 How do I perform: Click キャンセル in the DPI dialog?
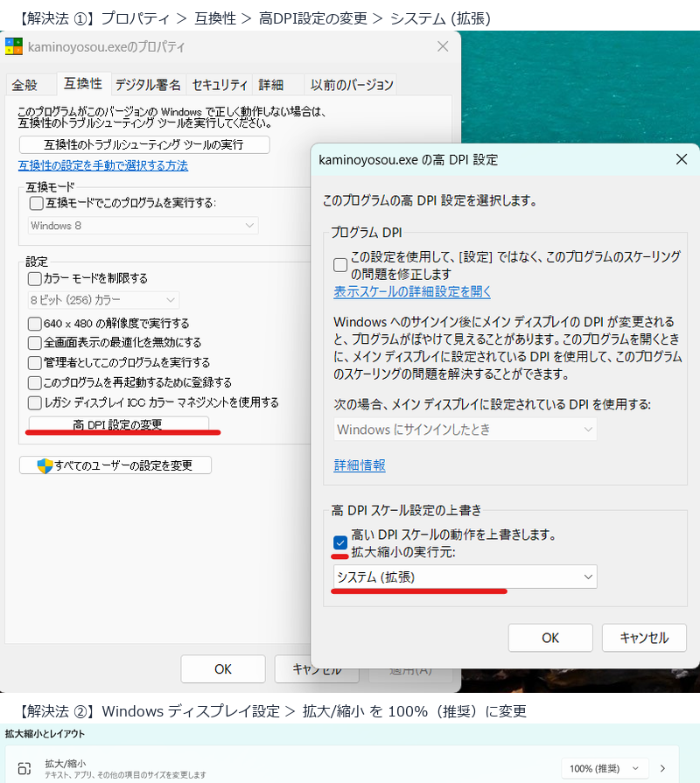[x=644, y=638]
